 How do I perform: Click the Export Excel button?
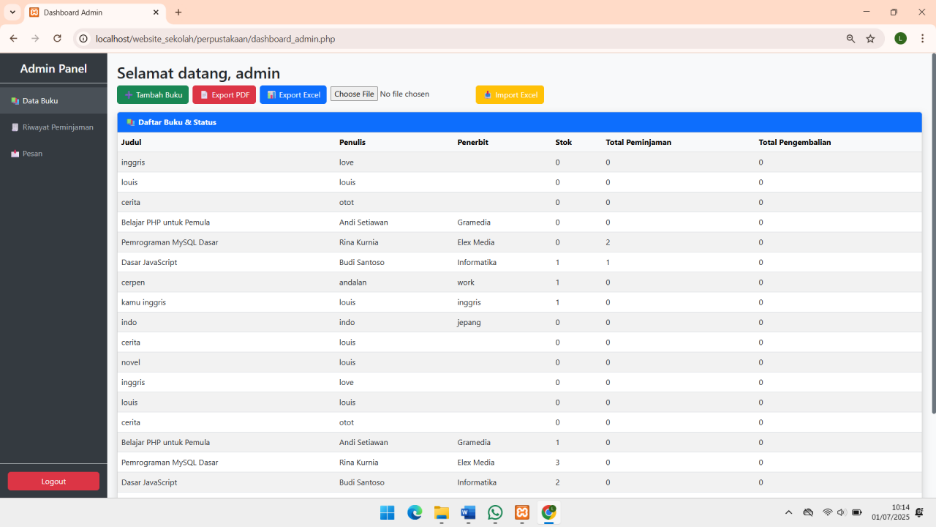pyautogui.click(x=293, y=95)
